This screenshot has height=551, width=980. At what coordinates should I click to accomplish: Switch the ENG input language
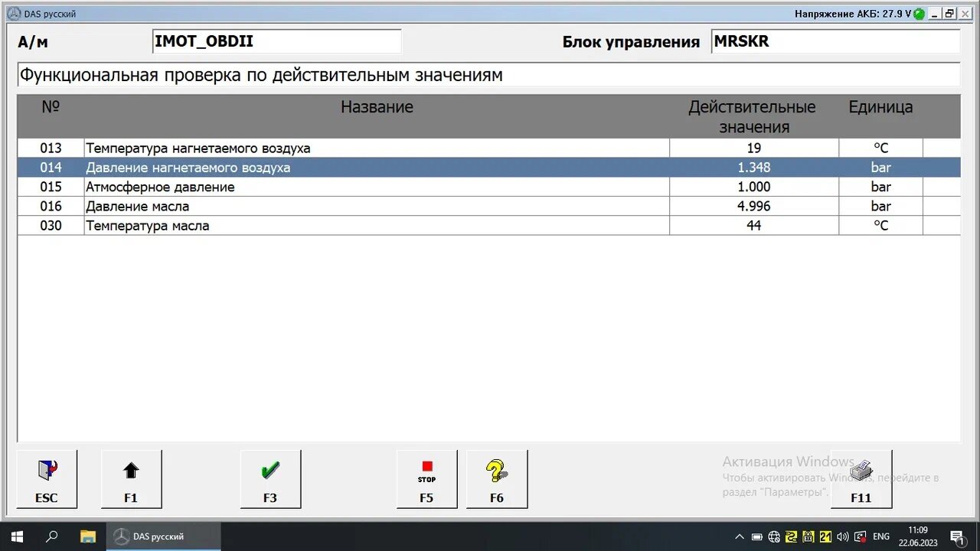click(881, 536)
